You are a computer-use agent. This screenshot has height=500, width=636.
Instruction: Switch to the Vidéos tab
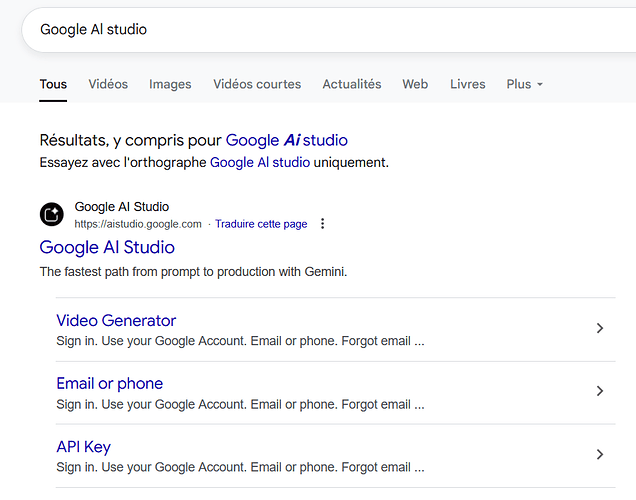(x=108, y=84)
